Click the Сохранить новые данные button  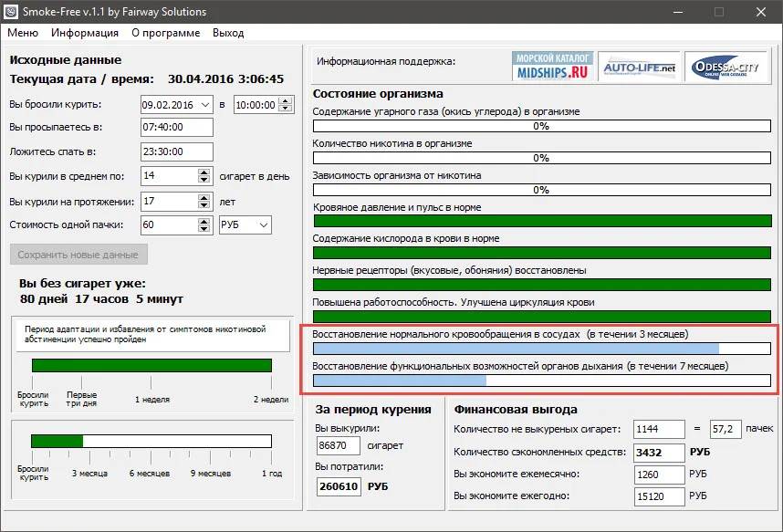pos(78,255)
